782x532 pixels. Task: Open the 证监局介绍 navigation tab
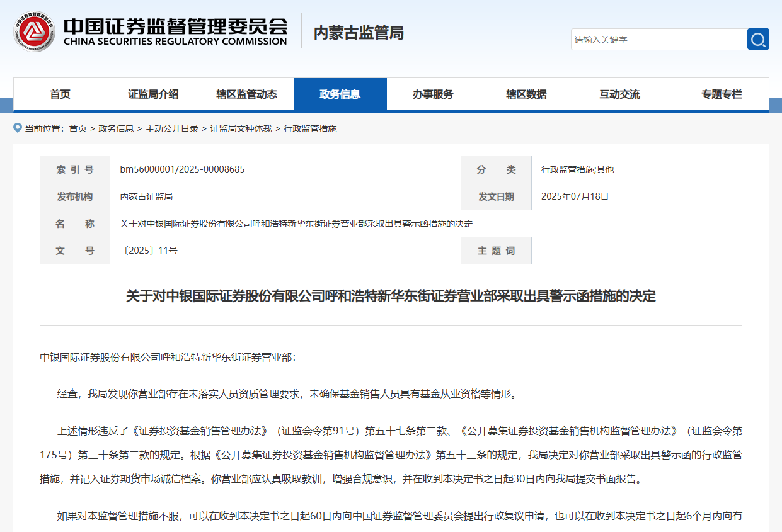point(154,94)
